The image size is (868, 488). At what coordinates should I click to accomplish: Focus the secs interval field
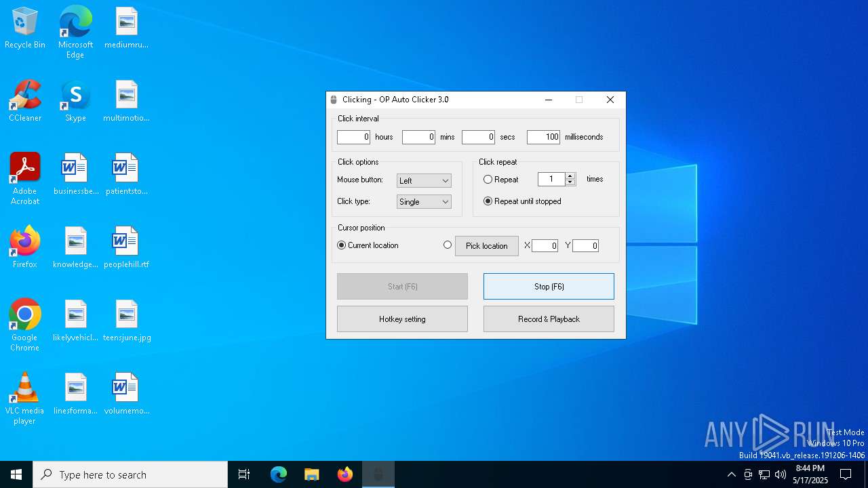(x=478, y=137)
